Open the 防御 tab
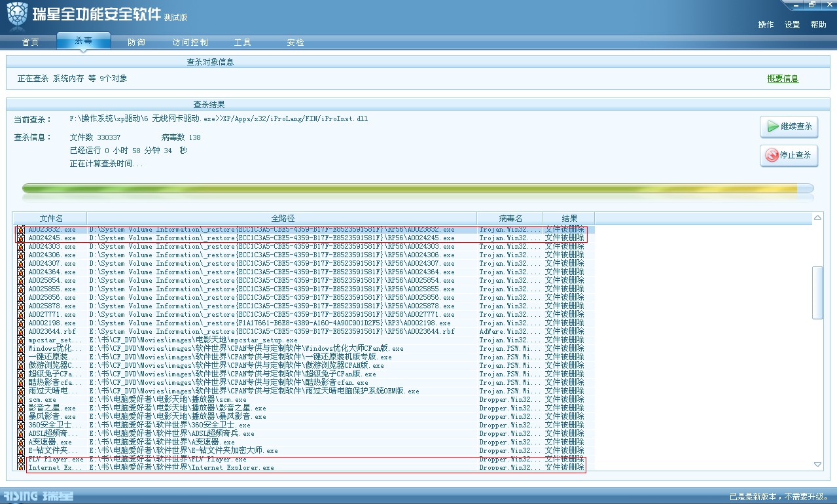 137,43
